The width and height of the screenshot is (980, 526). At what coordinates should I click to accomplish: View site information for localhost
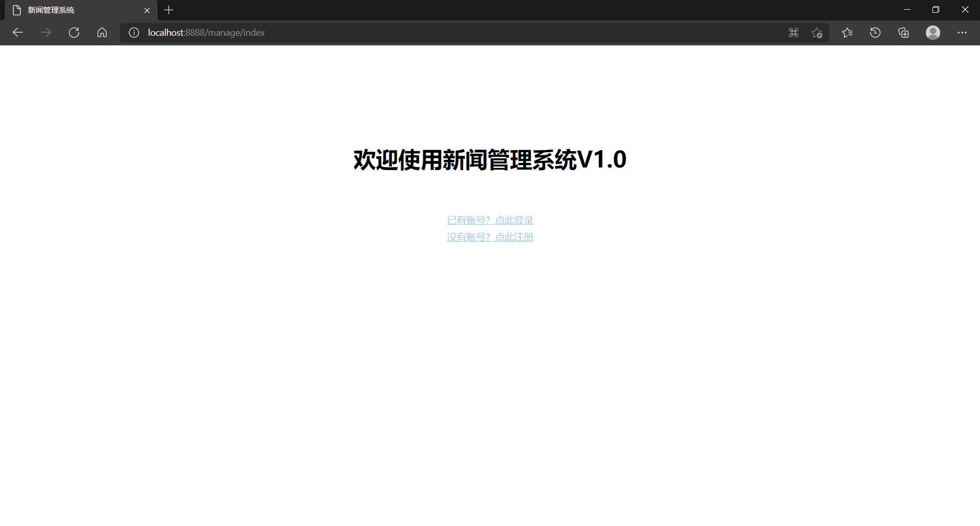pos(134,32)
